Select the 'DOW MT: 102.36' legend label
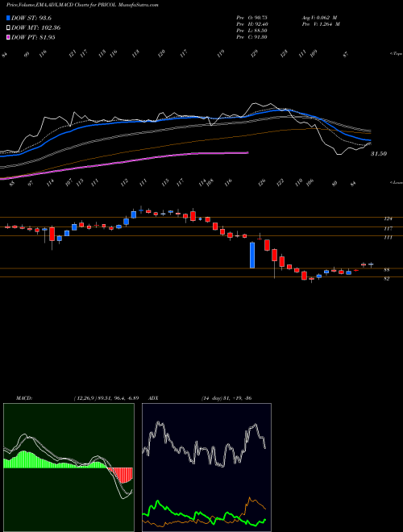Viewport: 403px width, 532px height. [36, 28]
